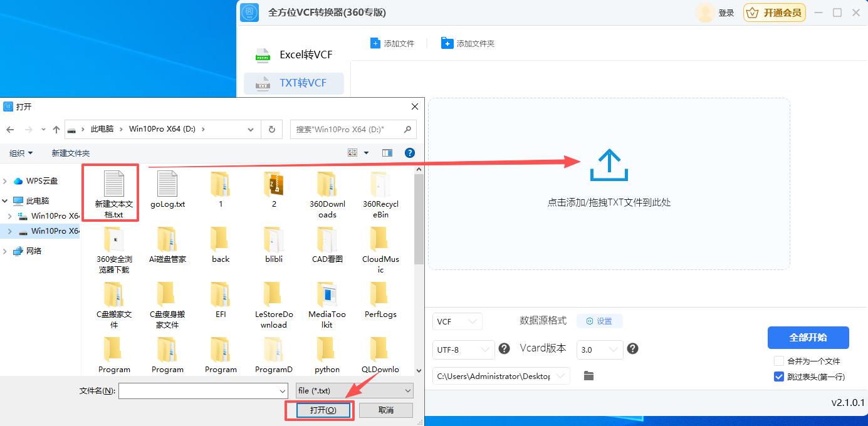Image resolution: width=868 pixels, height=426 pixels.
Task: Click the upload arrow in the drop zone
Action: coord(609,164)
